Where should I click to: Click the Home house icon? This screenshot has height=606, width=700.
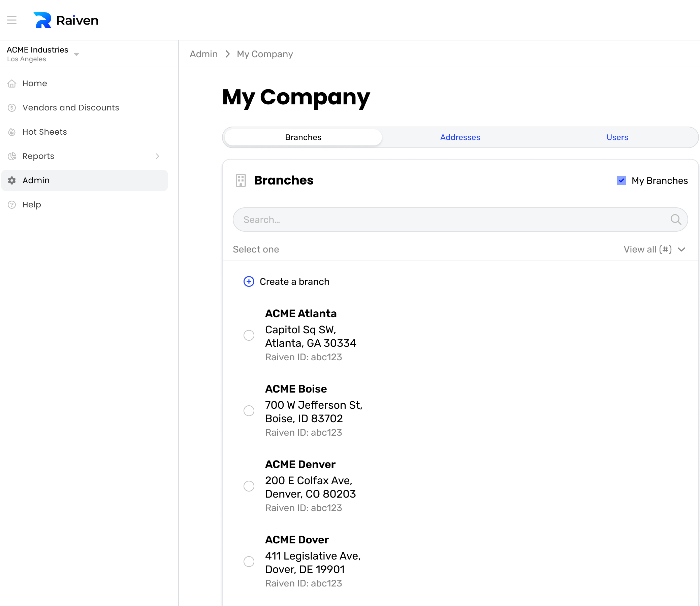pos(12,83)
